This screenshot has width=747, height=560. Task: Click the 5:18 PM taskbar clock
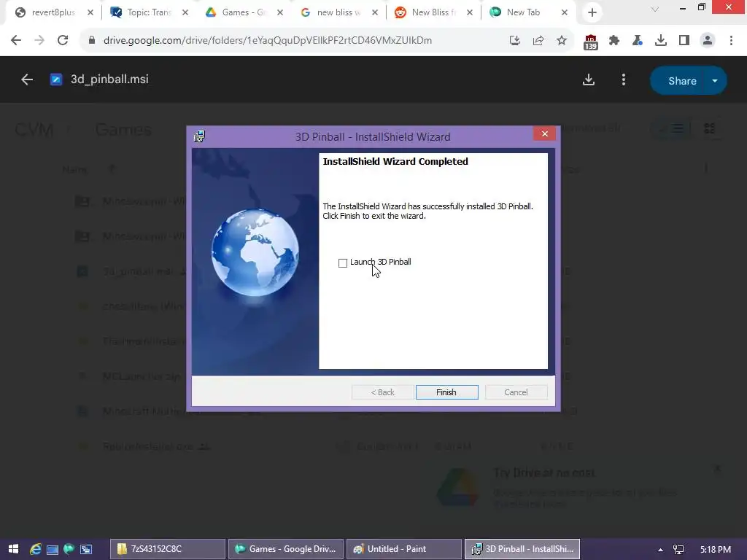click(x=716, y=550)
